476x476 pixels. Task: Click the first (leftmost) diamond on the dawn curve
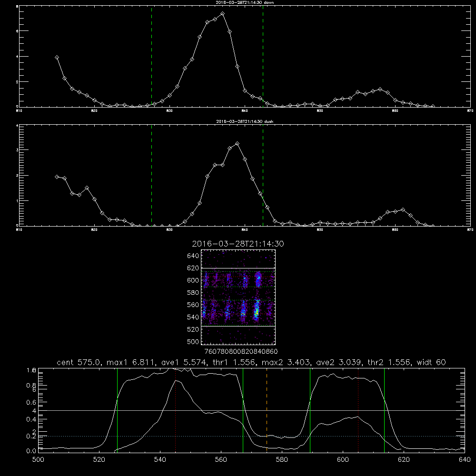[x=57, y=58]
